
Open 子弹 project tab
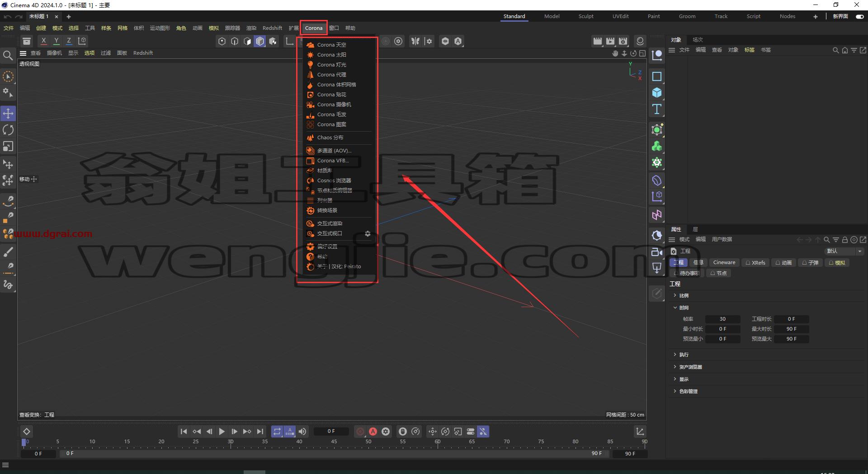(x=810, y=262)
